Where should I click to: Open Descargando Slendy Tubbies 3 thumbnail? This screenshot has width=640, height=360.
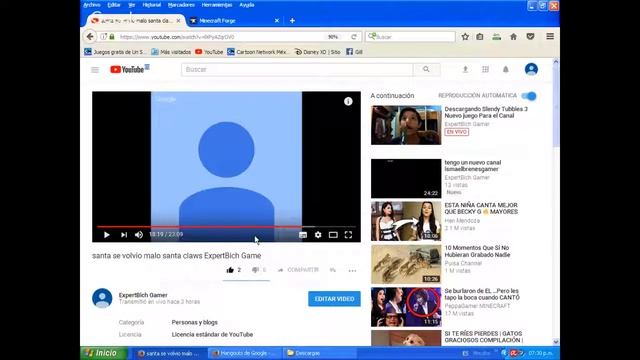406,125
